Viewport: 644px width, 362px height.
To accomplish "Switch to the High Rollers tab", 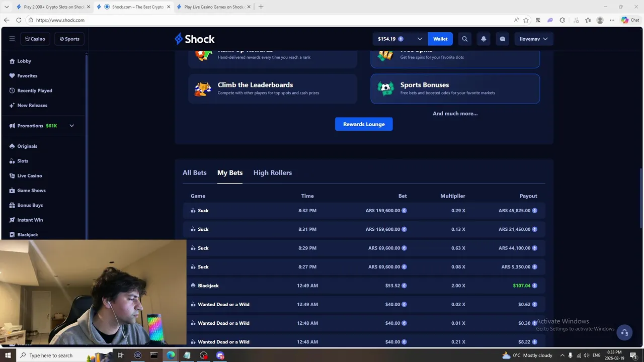I will click(x=273, y=172).
